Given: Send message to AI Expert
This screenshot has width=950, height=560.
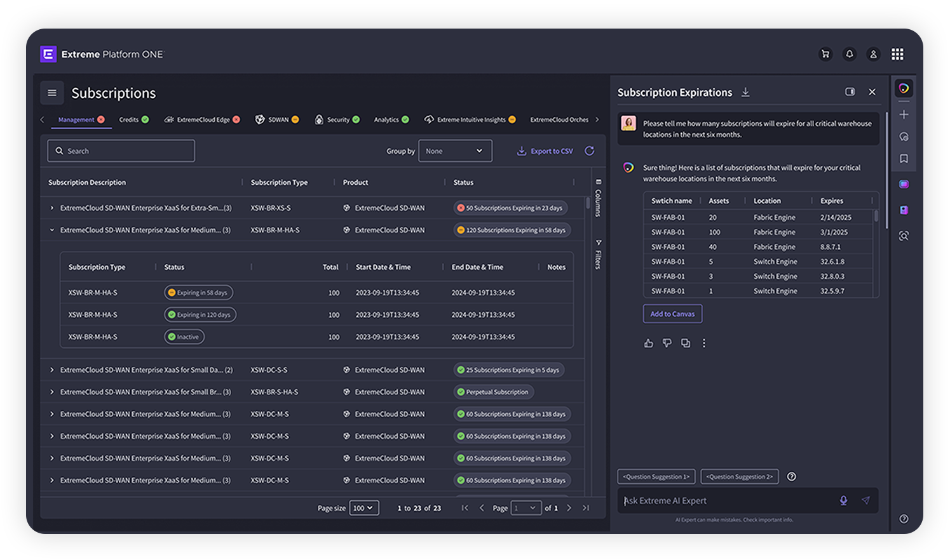Looking at the screenshot, I should (x=865, y=500).
